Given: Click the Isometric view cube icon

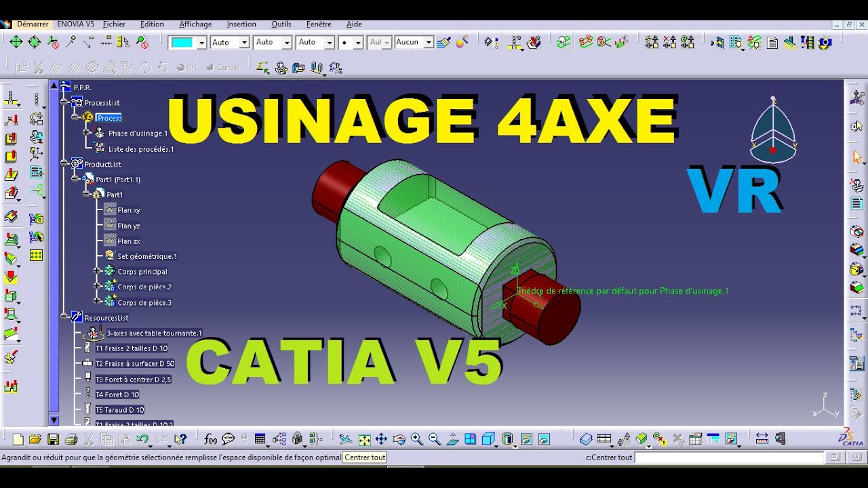Looking at the screenshot, I should [488, 439].
